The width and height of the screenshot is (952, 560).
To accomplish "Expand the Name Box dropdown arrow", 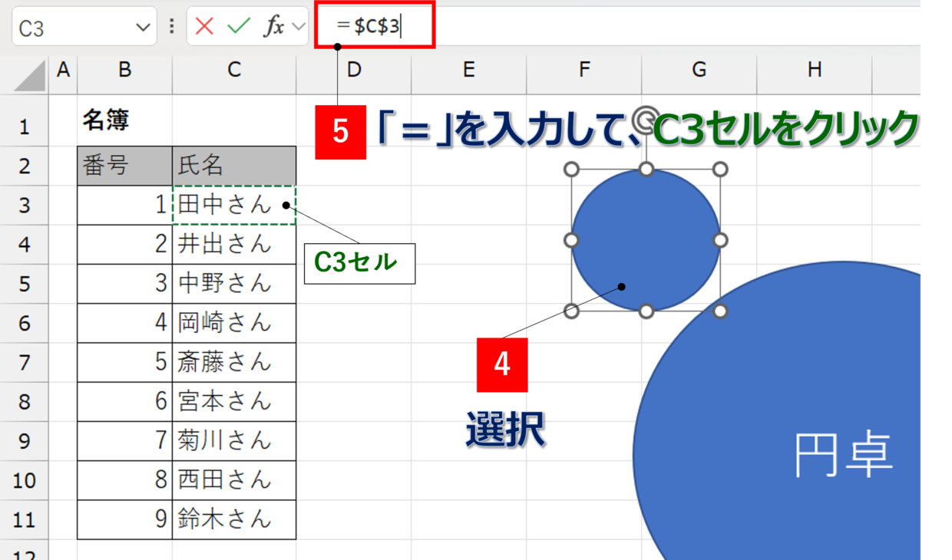I will pos(143,28).
